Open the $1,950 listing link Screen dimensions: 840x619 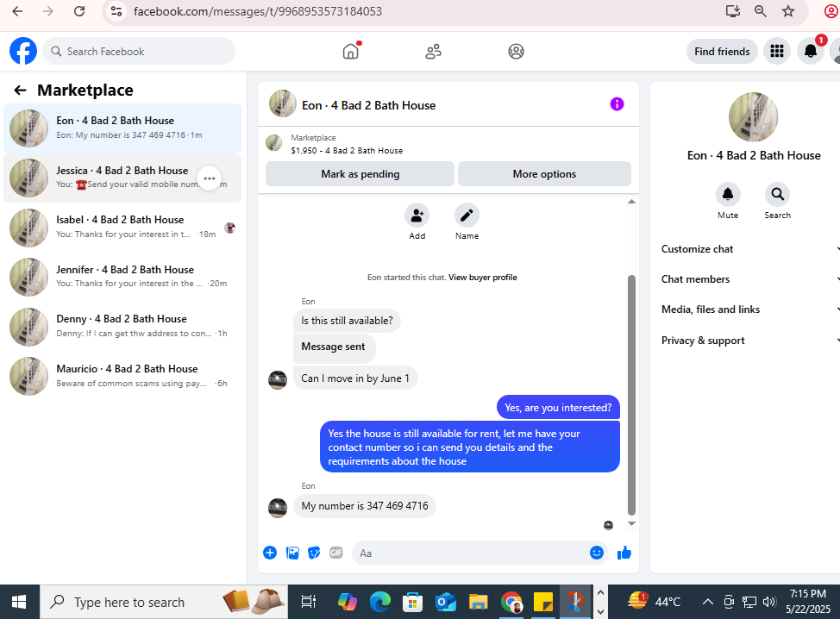(x=347, y=151)
